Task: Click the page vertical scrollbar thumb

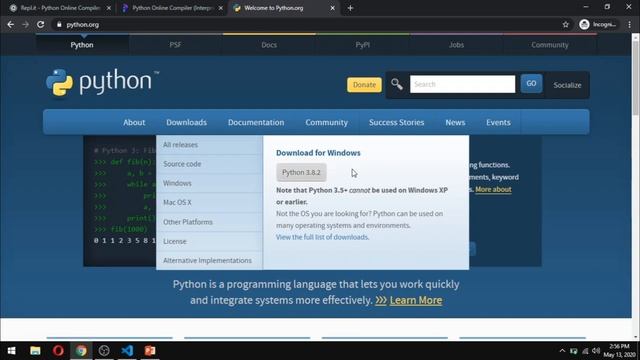Action: pyautogui.click(x=636, y=78)
